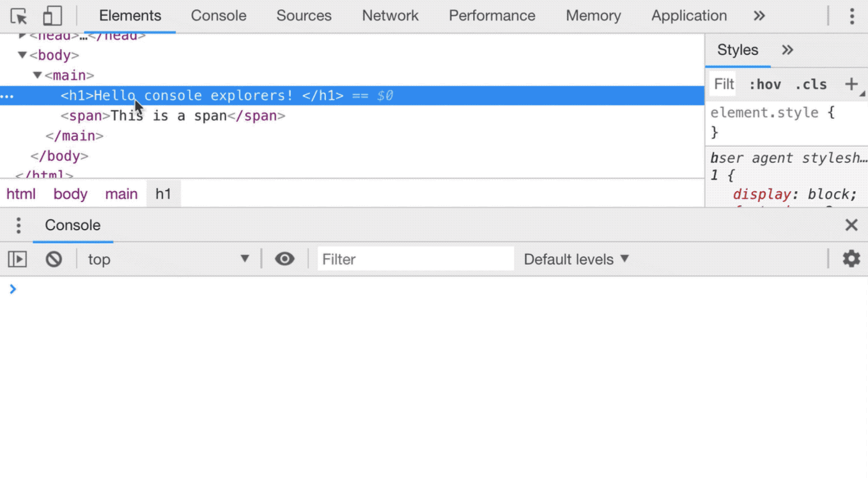
Task: Switch to the Network tab
Action: pyautogui.click(x=390, y=16)
